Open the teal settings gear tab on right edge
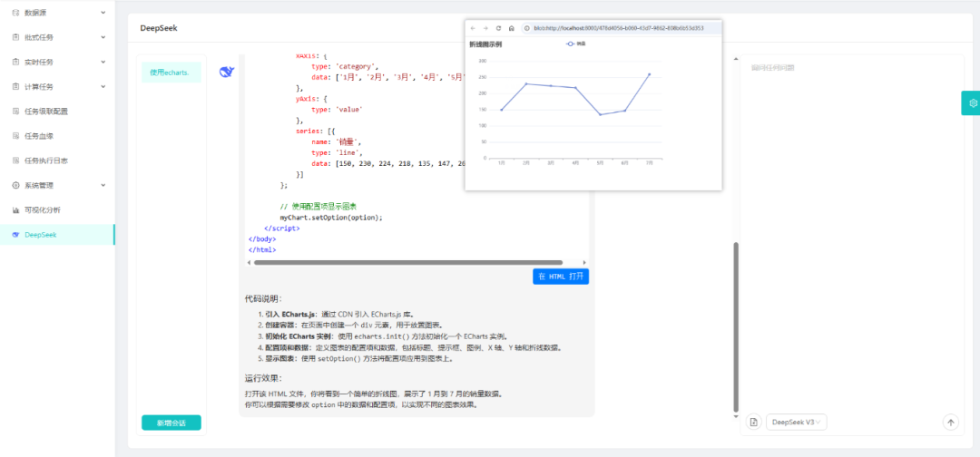Viewport: 980px width, 457px height. pos(972,103)
